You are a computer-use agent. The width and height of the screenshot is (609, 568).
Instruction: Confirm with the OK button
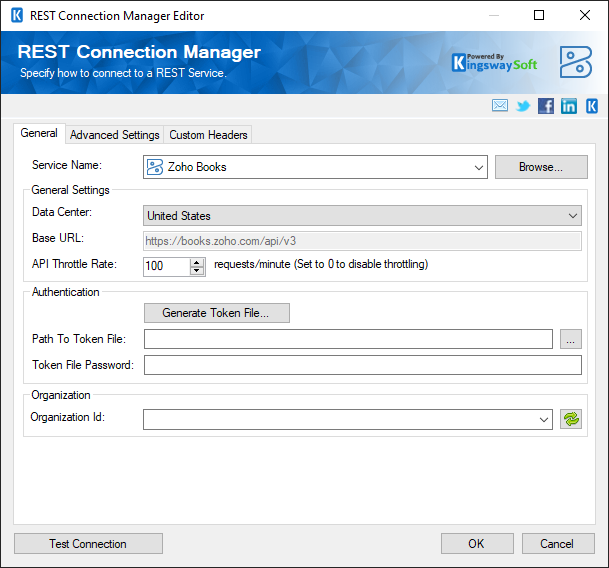477,544
